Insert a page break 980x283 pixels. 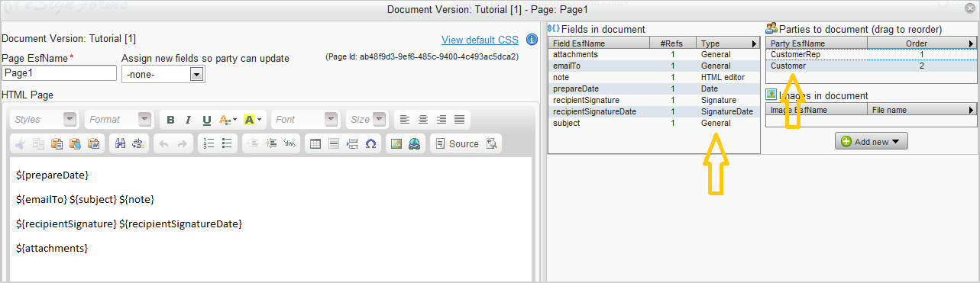pos(352,143)
